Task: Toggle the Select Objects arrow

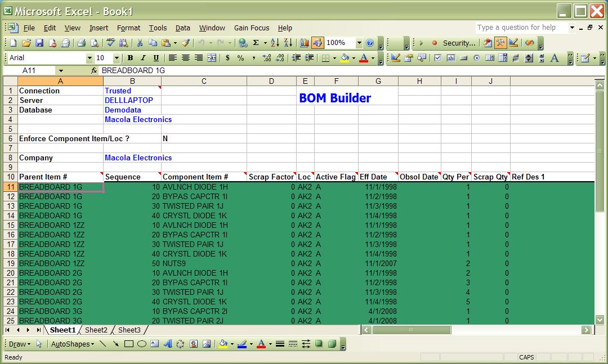Action: point(39,344)
